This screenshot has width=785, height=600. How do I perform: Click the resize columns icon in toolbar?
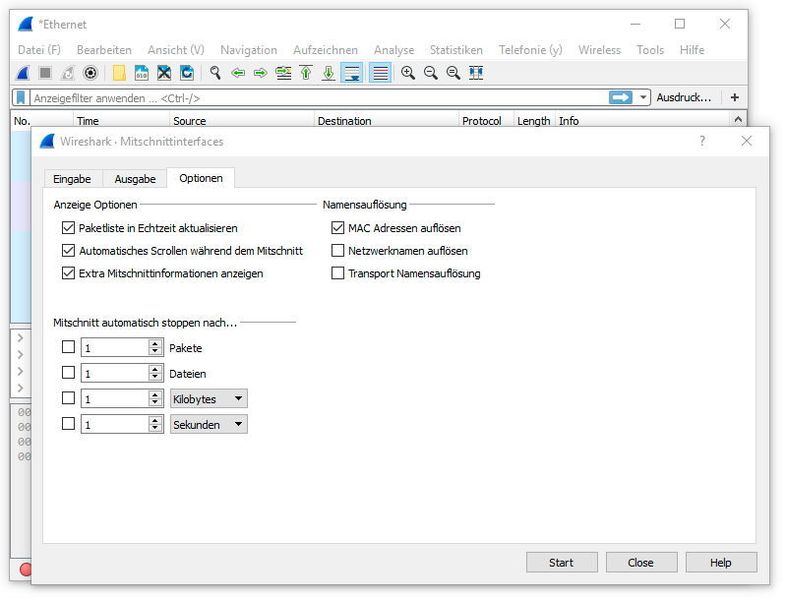click(x=476, y=73)
